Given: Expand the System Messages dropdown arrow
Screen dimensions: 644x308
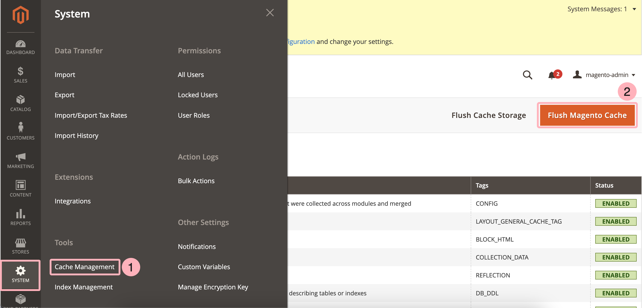Looking at the screenshot, I should tap(634, 9).
